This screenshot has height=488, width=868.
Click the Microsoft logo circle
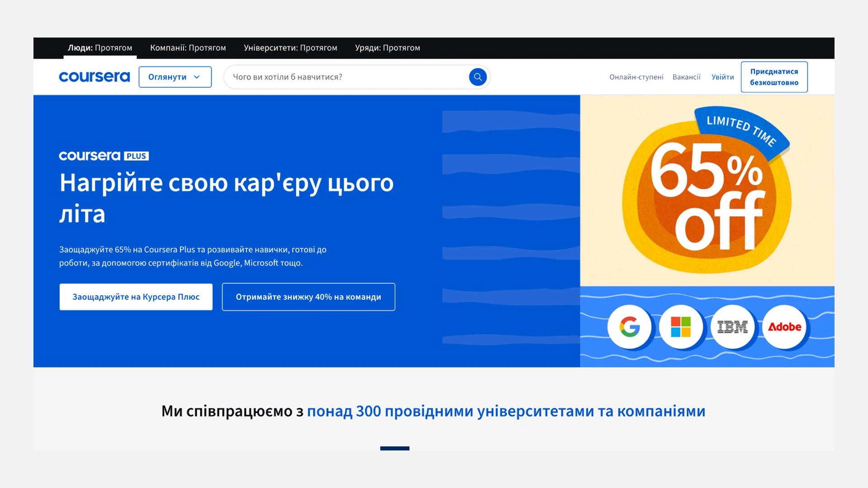(x=681, y=327)
